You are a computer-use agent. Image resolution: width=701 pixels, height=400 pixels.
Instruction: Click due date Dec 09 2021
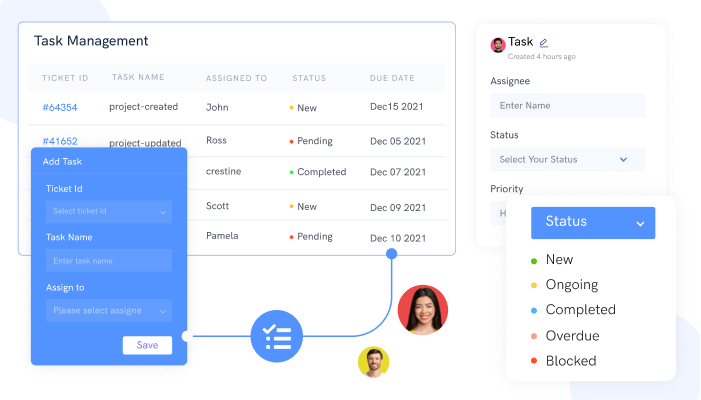398,208
